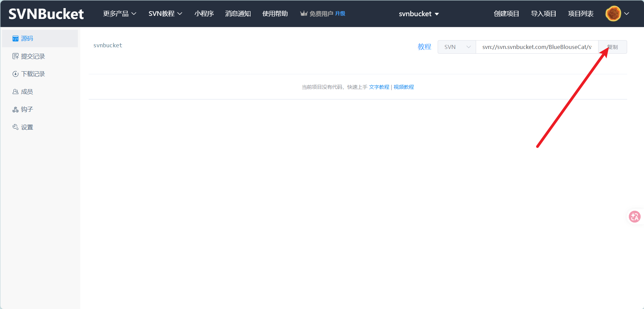Open the 设置 settings page

(x=27, y=127)
